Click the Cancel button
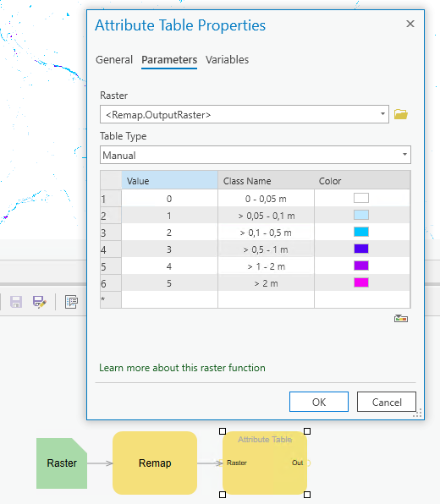Screen dimensions: 440x504 [387, 402]
